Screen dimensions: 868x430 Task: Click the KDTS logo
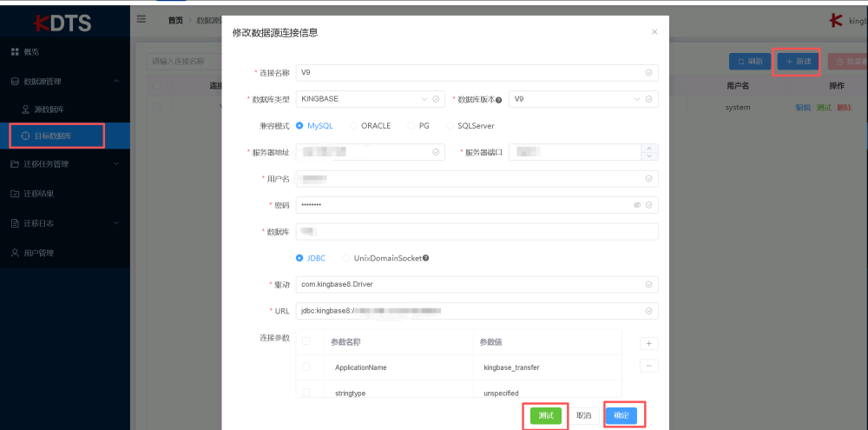(x=62, y=23)
